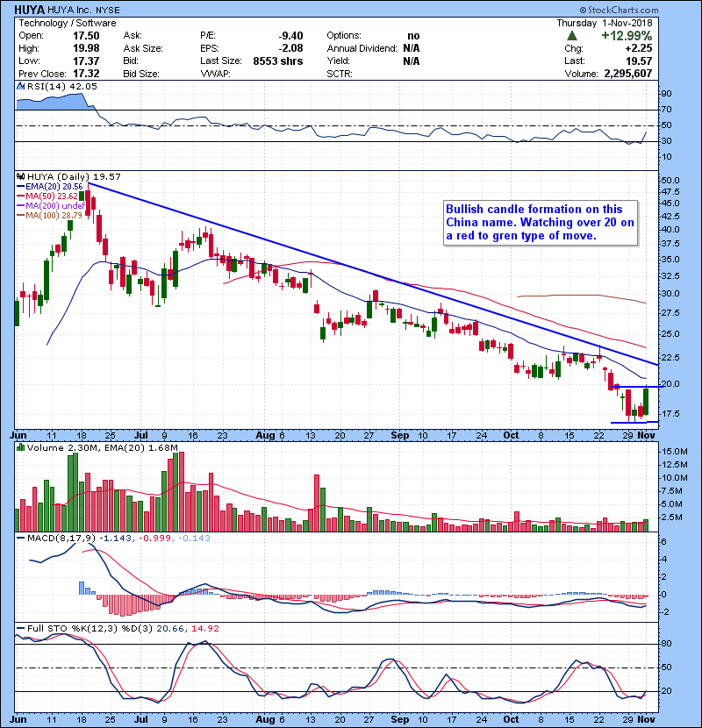The image size is (702, 728).
Task: Click the green up-triangle change indicator
Action: (x=572, y=36)
